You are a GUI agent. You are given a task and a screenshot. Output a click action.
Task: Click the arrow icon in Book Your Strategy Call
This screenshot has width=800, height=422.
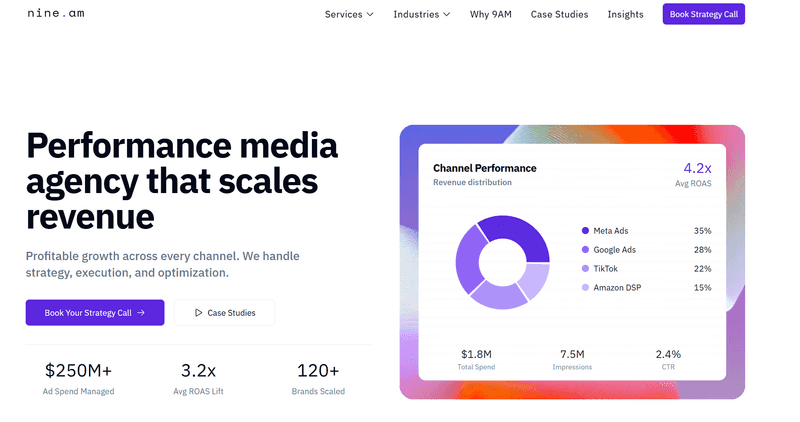point(141,313)
